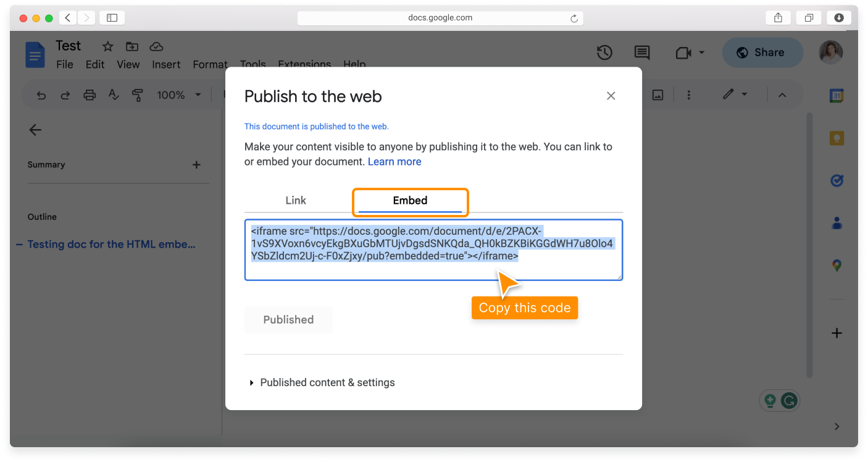Viewport: 868px width, 462px height.
Task: Select the print icon
Action: click(90, 94)
